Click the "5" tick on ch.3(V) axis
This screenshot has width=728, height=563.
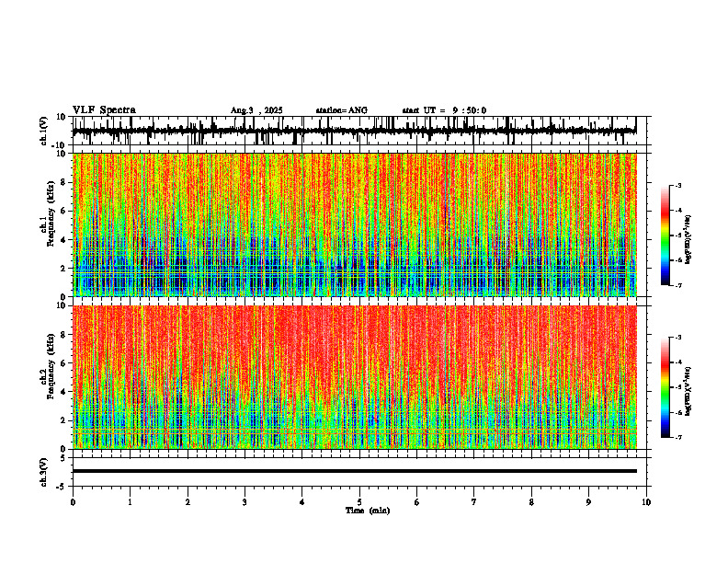[x=63, y=458]
